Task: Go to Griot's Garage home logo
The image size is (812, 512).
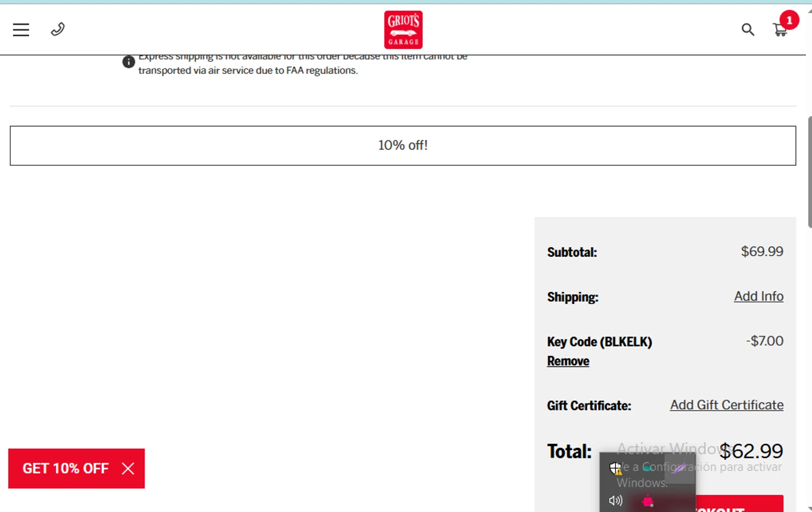Action: coord(403,30)
